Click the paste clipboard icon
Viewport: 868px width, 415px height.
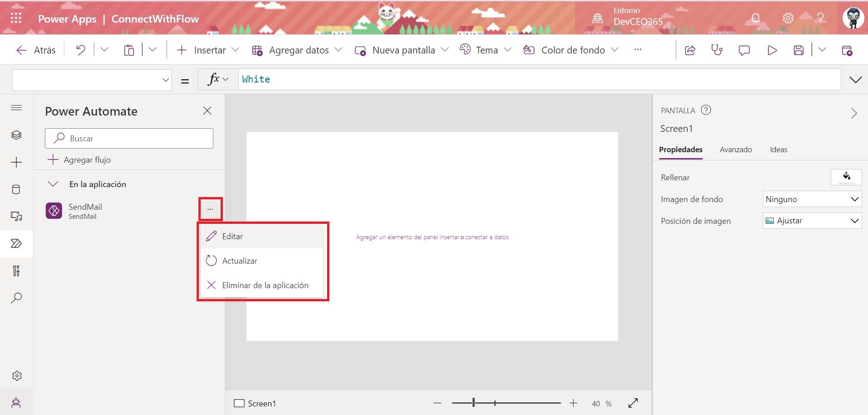(129, 50)
